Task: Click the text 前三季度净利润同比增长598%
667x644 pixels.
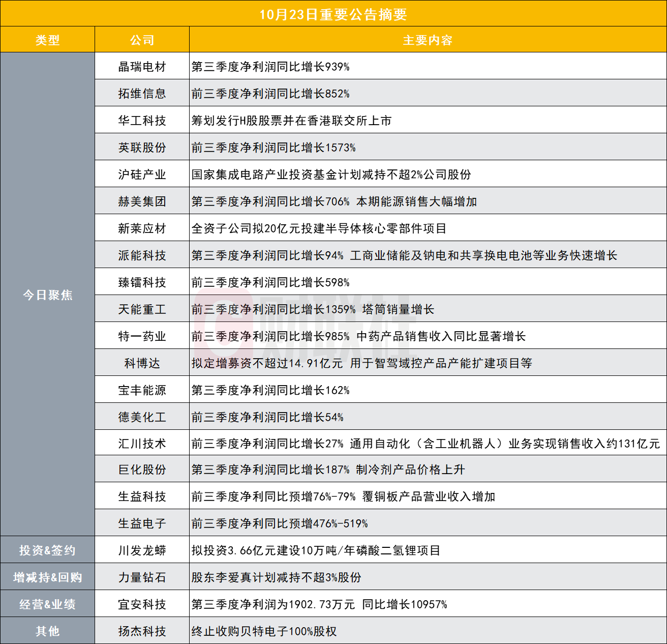Action: click(x=270, y=282)
